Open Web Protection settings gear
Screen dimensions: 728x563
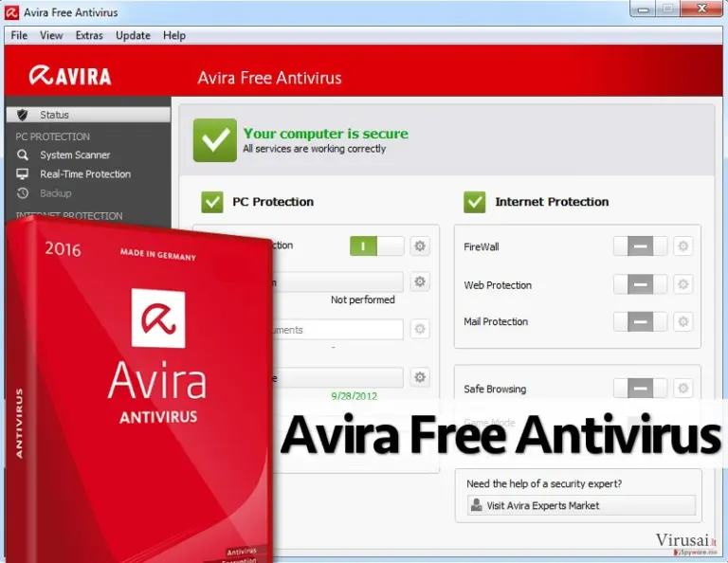point(682,284)
